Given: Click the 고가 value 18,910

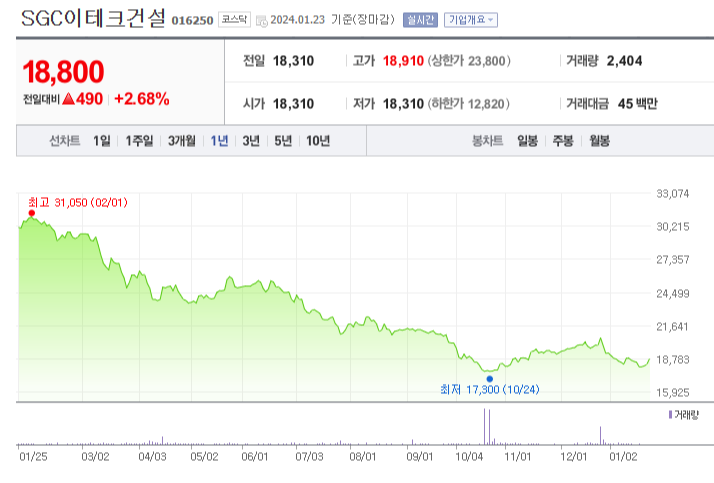Looking at the screenshot, I should coord(403,61).
